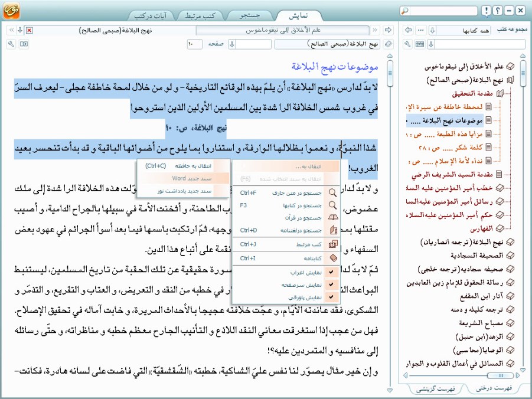This screenshot has height=399, width=532.
Task: Click the left arrow in the مجموعه کتب row
Action: 408,30
